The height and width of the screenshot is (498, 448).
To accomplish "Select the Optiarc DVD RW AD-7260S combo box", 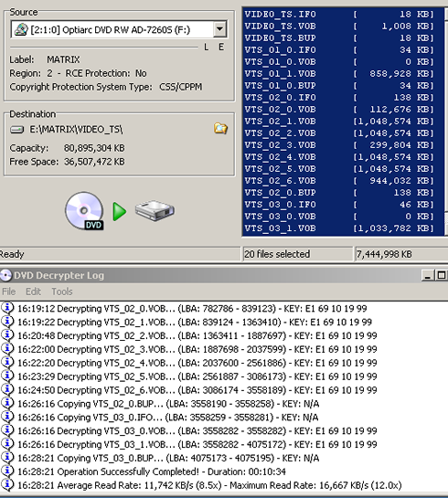I will 119,29.
